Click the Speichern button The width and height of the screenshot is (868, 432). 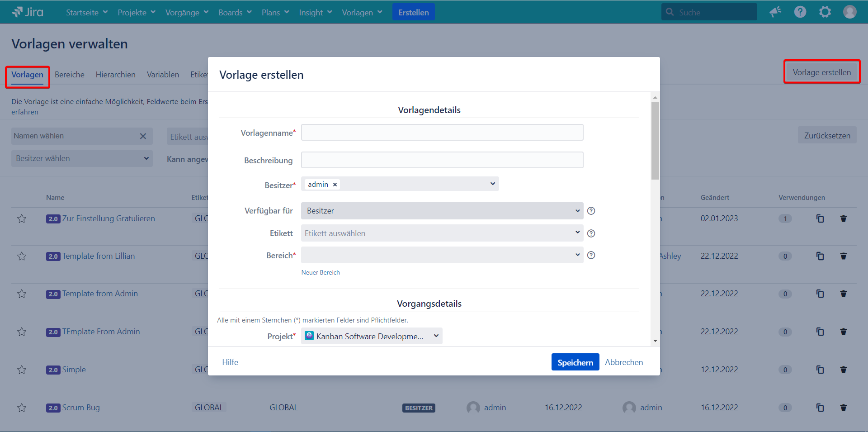click(x=575, y=362)
